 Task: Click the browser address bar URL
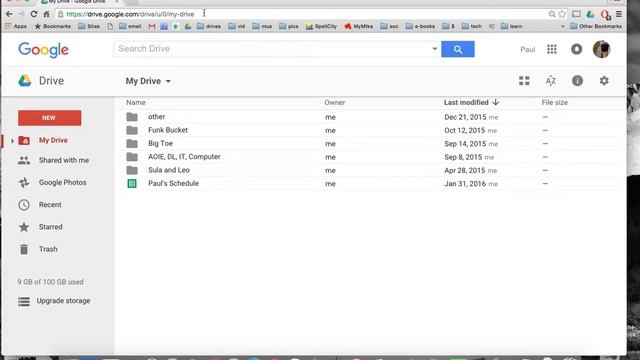[130, 14]
